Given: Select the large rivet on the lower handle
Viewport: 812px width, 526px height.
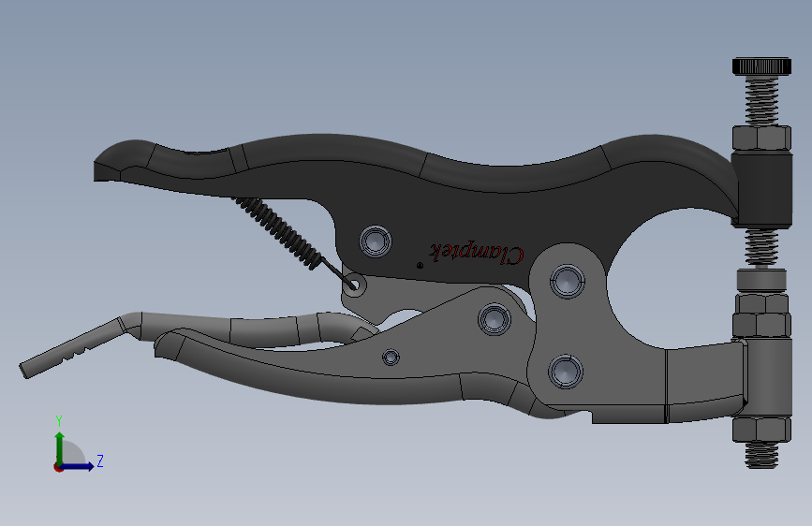Looking at the screenshot, I should pyautogui.click(x=494, y=318).
